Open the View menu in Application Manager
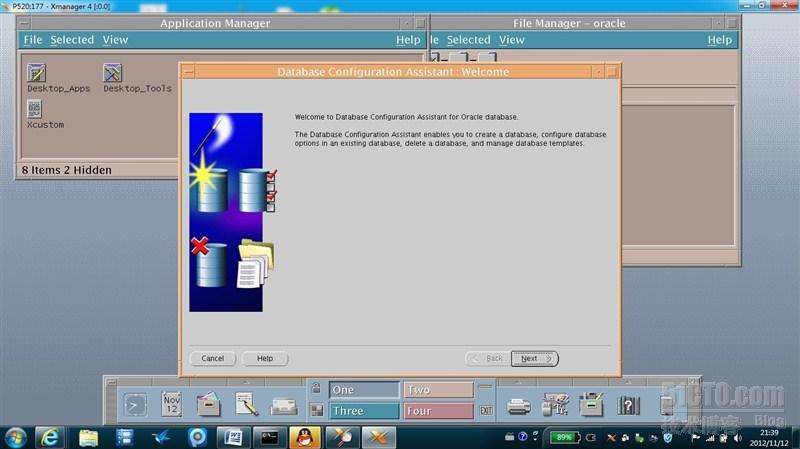The image size is (800, 449). pyautogui.click(x=115, y=40)
